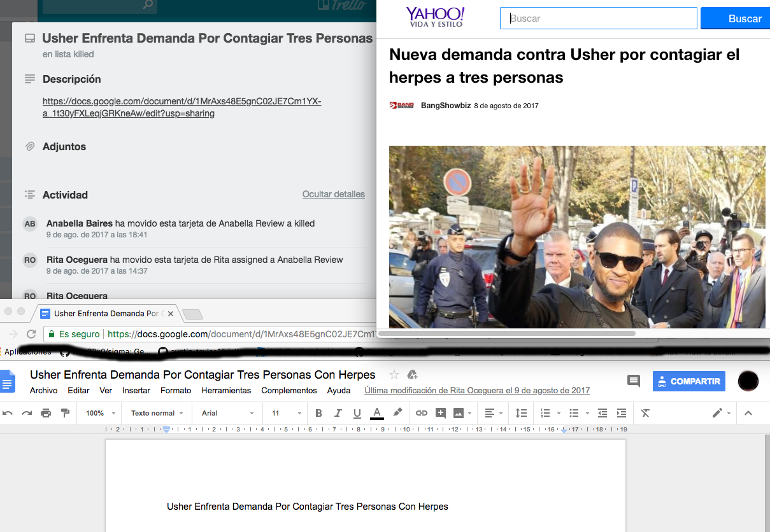Toggle underline formatting in toolbar

[357, 413]
